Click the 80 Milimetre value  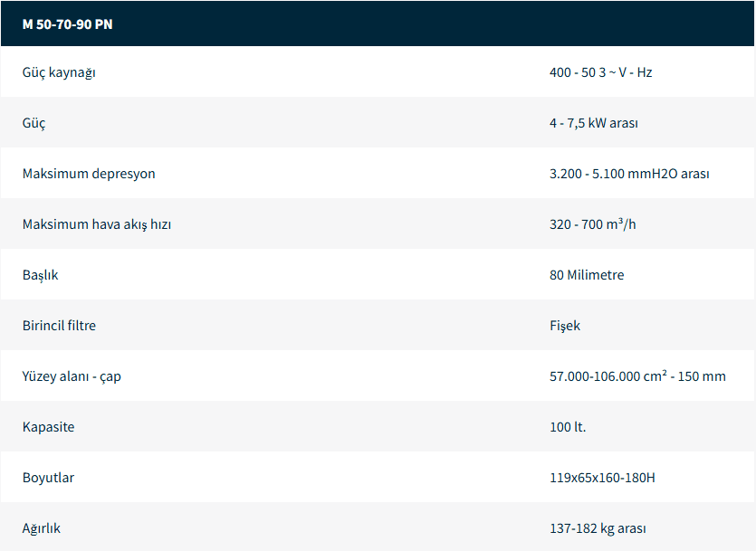[x=586, y=275]
